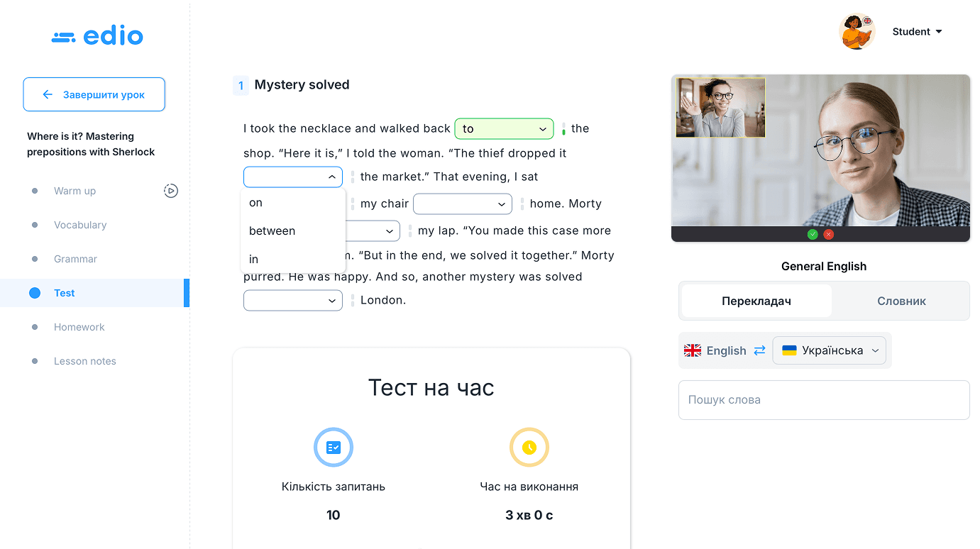Choose 'in' from the open list
This screenshot has width=980, height=549.
pyautogui.click(x=293, y=260)
